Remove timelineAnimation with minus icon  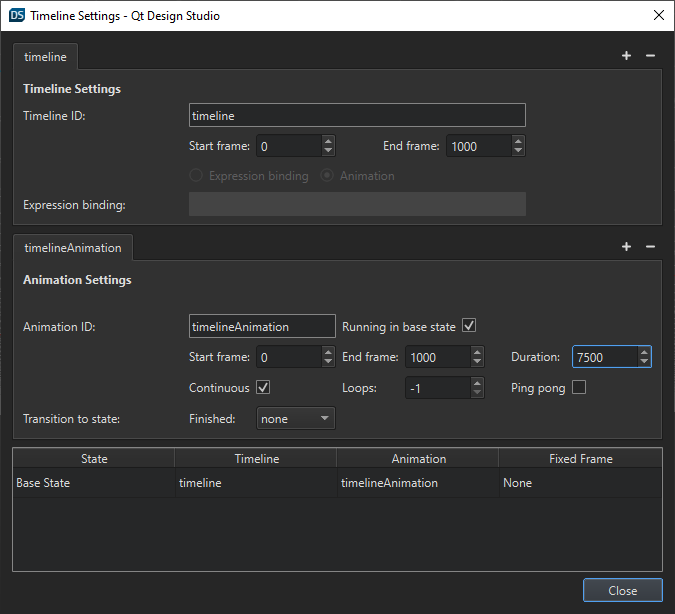(650, 247)
